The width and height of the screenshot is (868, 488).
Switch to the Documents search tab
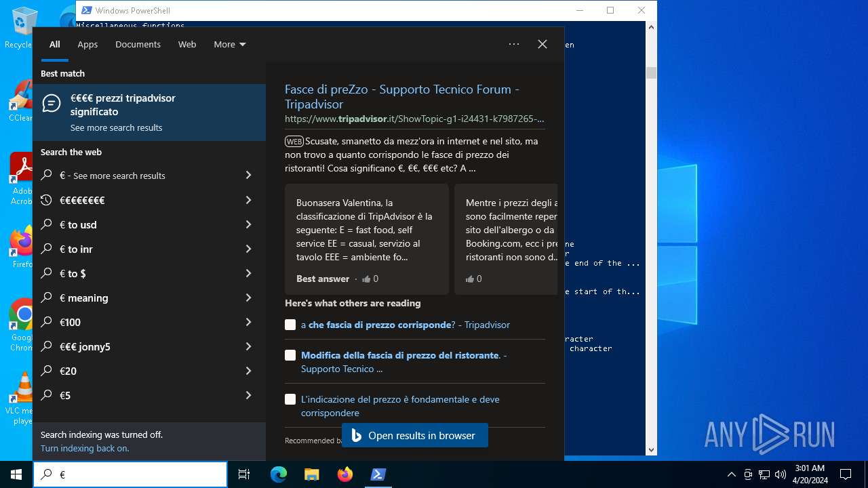[138, 44]
